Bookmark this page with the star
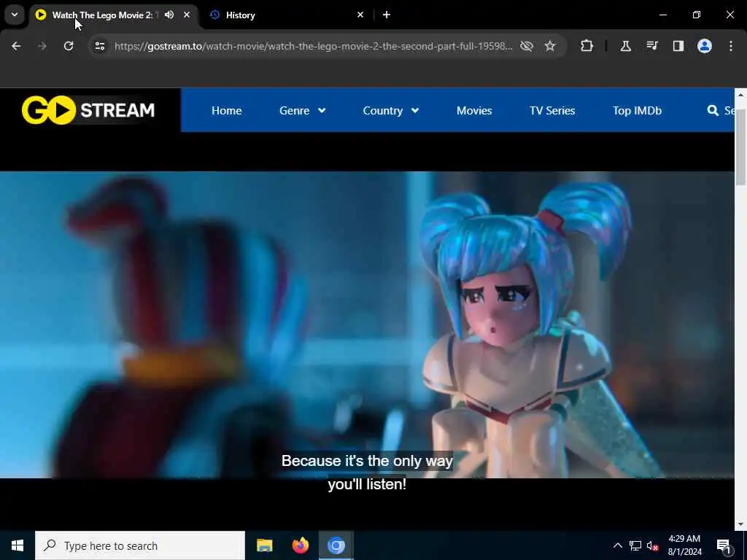 pyautogui.click(x=550, y=46)
